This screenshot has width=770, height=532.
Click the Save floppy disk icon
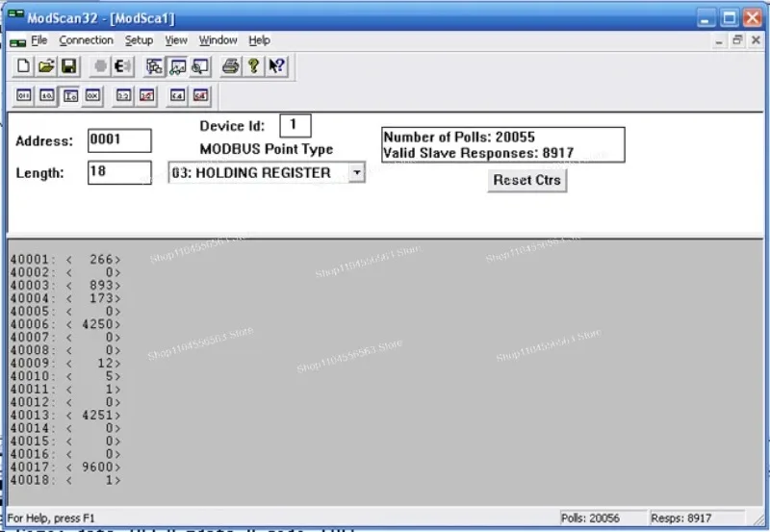click(68, 66)
